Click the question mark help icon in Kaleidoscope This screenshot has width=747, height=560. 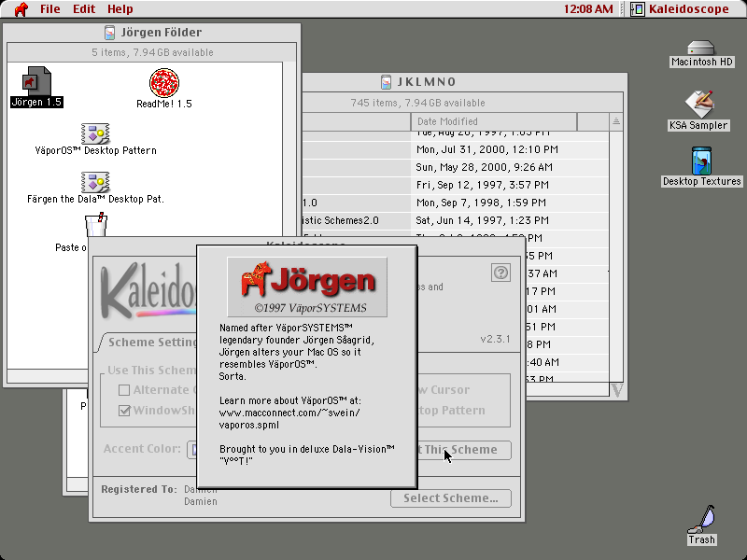[x=500, y=273]
